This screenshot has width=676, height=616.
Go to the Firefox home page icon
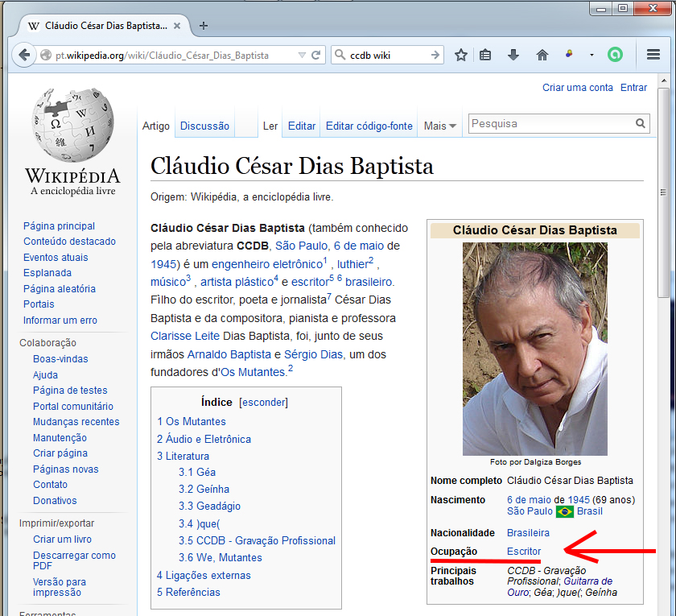[542, 55]
